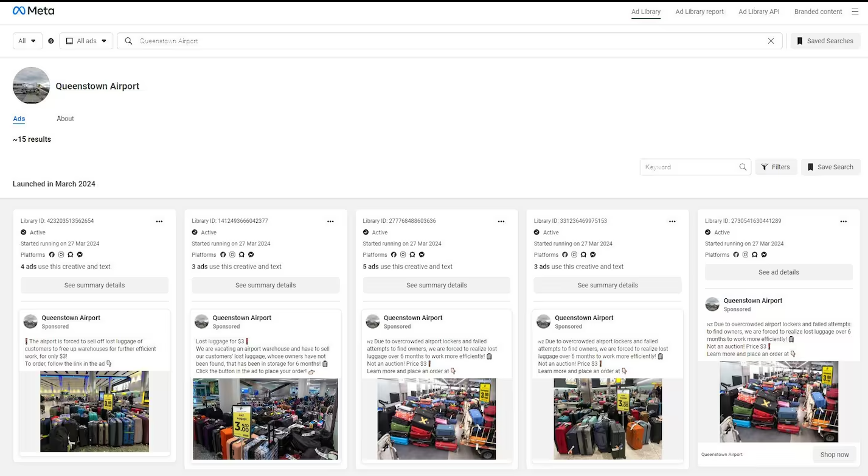The image size is (868, 476).
Task: Open the luggage image in ad 331236469975153
Action: pyautogui.click(x=608, y=419)
